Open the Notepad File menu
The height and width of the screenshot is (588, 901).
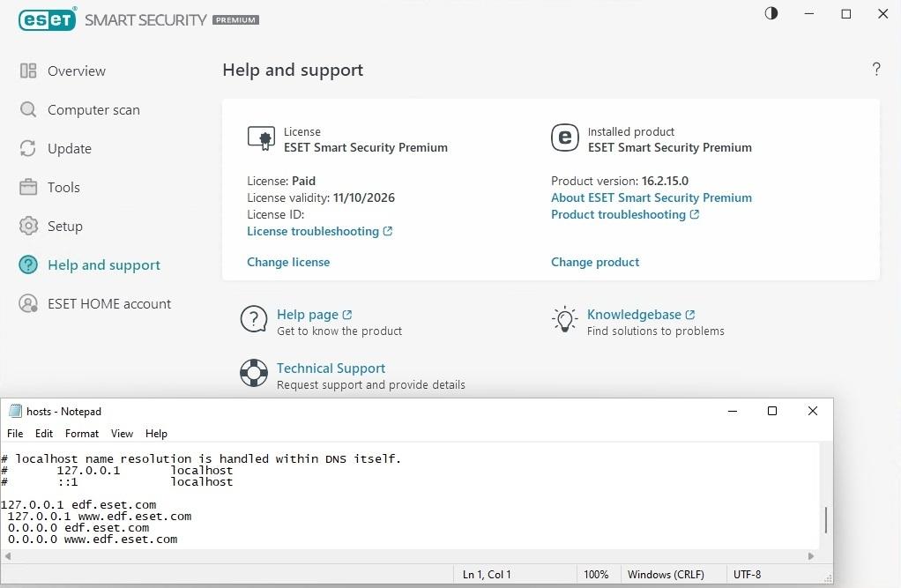click(15, 434)
